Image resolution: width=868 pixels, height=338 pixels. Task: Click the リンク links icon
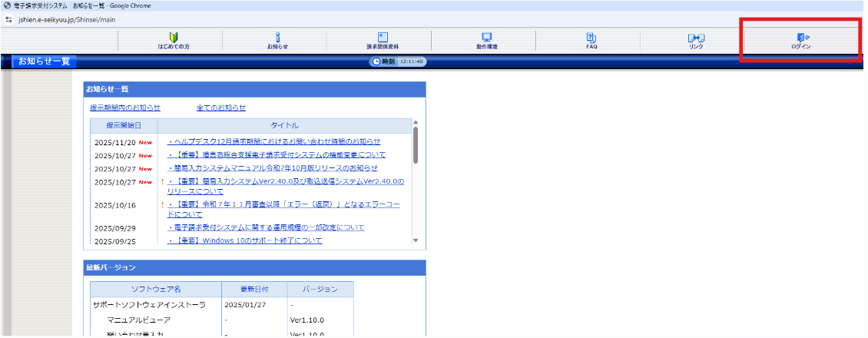696,38
